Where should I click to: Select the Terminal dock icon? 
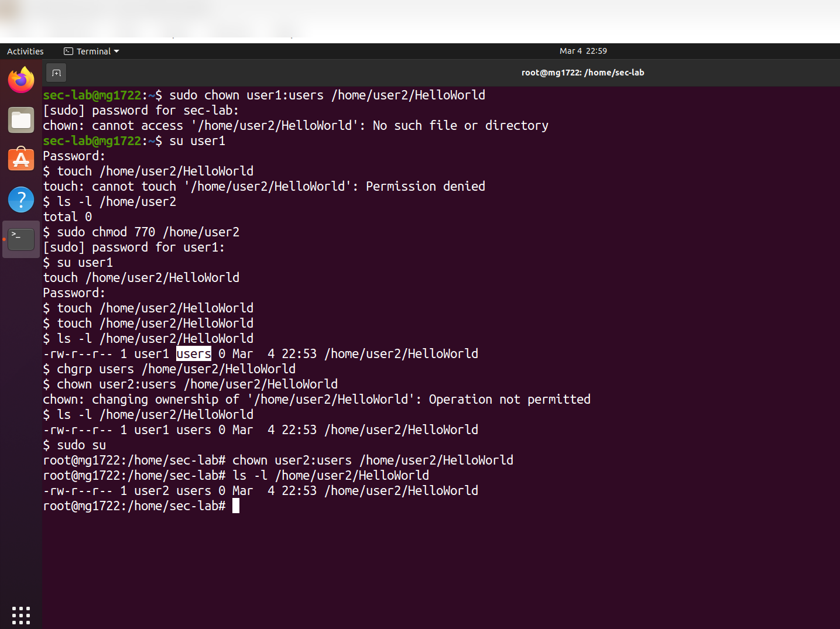click(21, 239)
